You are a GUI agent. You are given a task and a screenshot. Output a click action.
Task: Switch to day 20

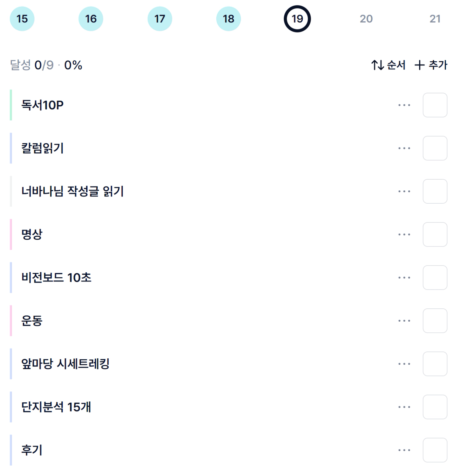[x=366, y=19]
